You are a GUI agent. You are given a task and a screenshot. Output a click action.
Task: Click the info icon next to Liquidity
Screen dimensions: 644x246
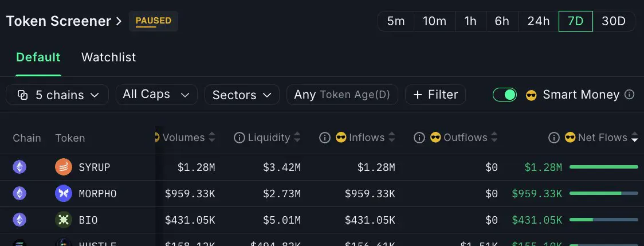[x=239, y=138]
